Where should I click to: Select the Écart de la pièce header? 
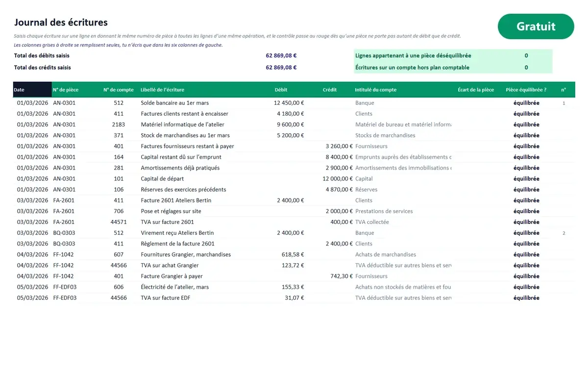(x=476, y=90)
